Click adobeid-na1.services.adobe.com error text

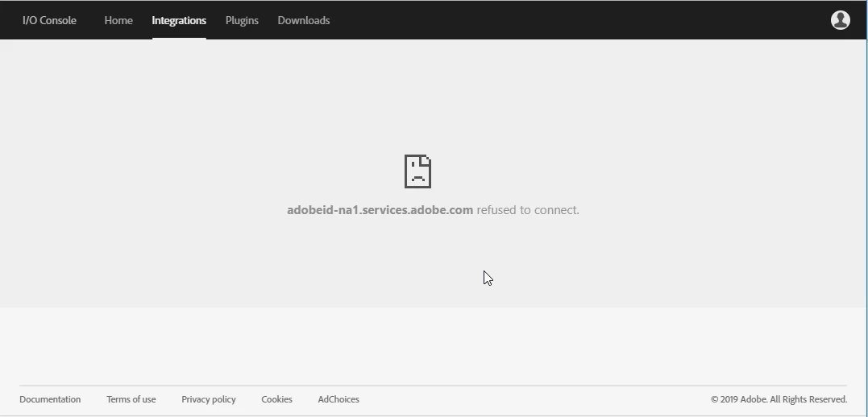point(380,210)
